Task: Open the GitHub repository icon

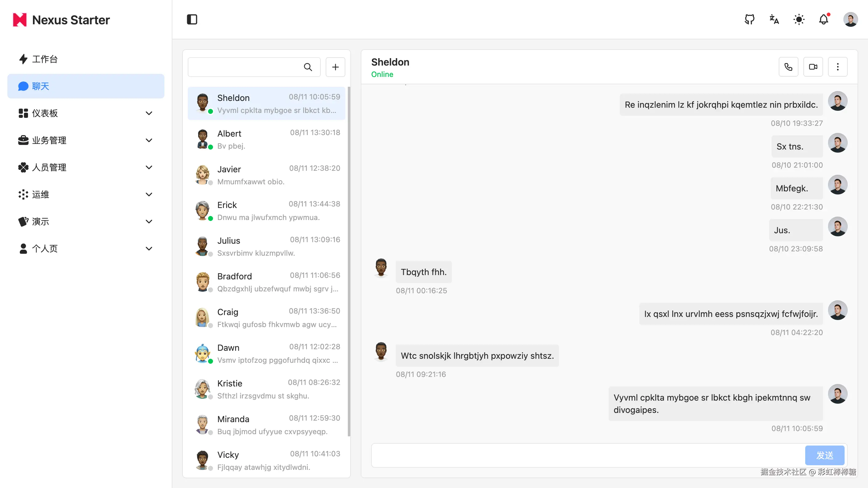Action: (x=749, y=19)
